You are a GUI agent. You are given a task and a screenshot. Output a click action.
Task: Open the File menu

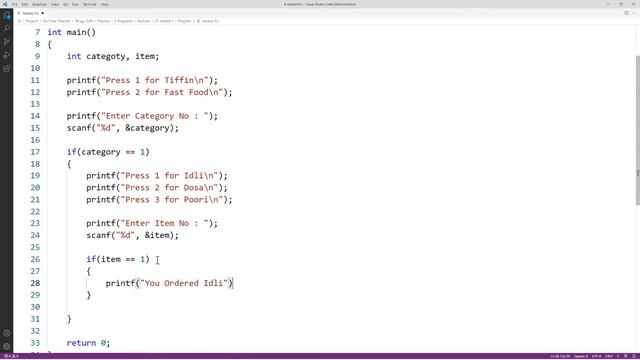coord(15,4)
